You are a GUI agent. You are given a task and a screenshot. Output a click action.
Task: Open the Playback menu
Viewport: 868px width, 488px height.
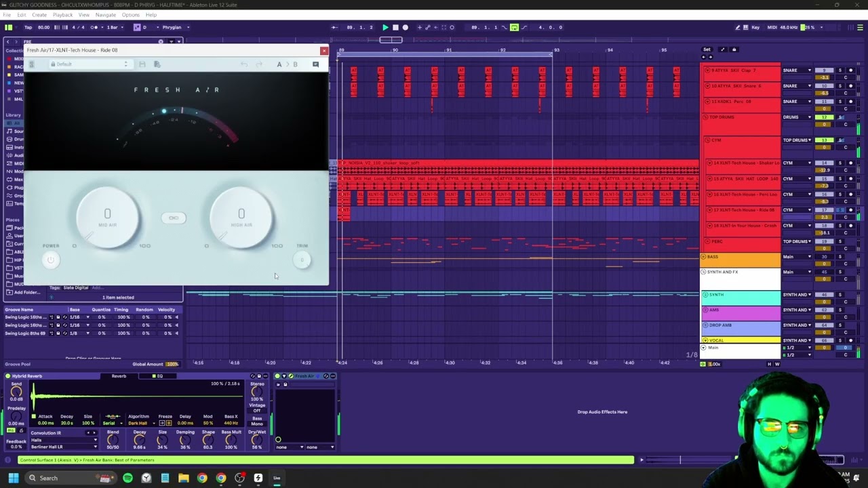click(x=62, y=15)
